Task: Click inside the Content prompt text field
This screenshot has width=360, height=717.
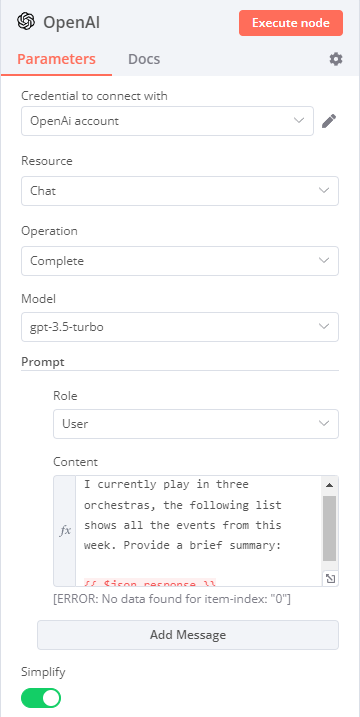Action: pyautogui.click(x=198, y=531)
